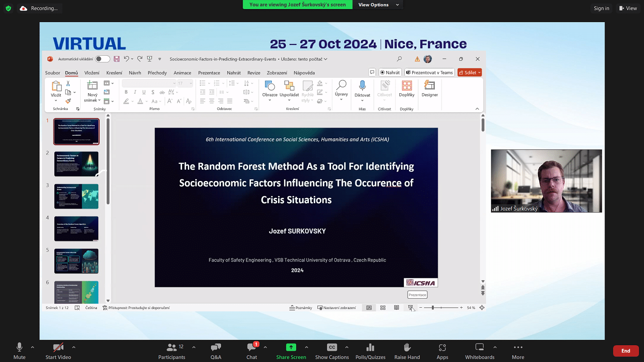Expand the View Options dropdown
This screenshot has width=644, height=362.
click(379, 5)
